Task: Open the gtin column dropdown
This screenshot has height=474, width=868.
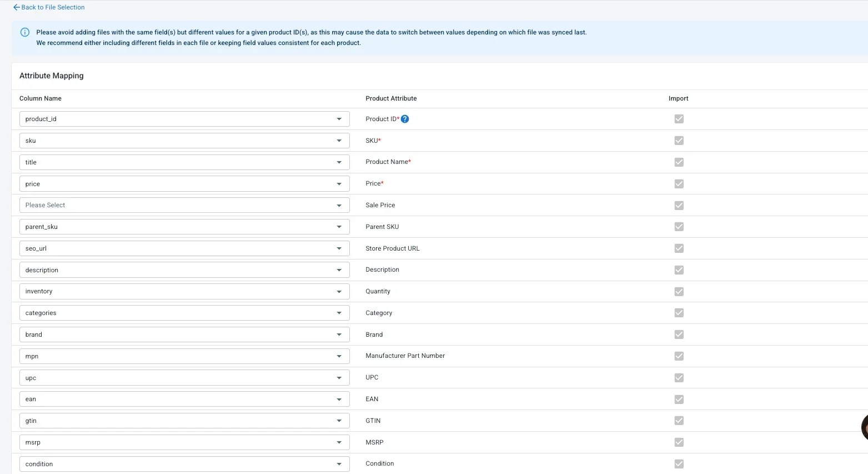Action: coord(184,421)
